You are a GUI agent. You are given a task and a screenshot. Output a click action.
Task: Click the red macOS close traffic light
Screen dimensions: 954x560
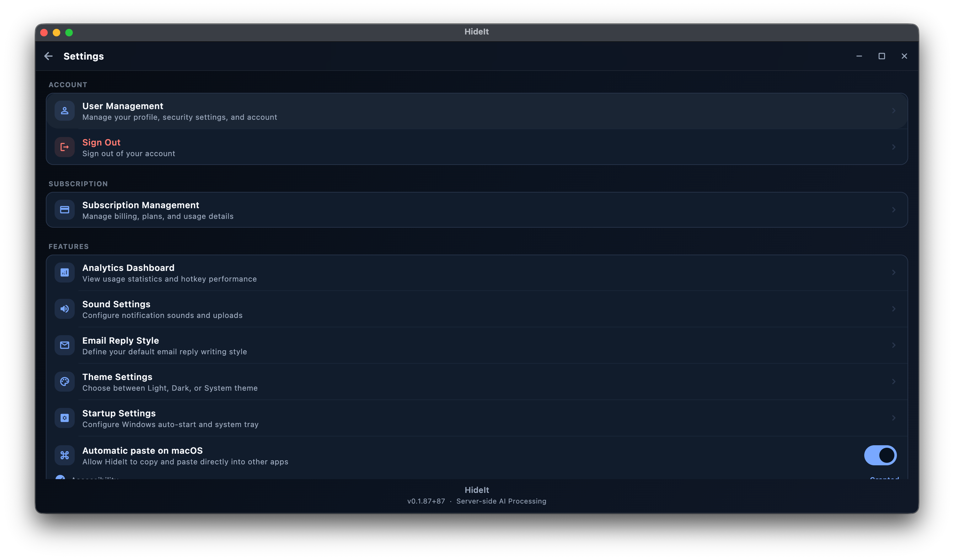click(x=44, y=33)
